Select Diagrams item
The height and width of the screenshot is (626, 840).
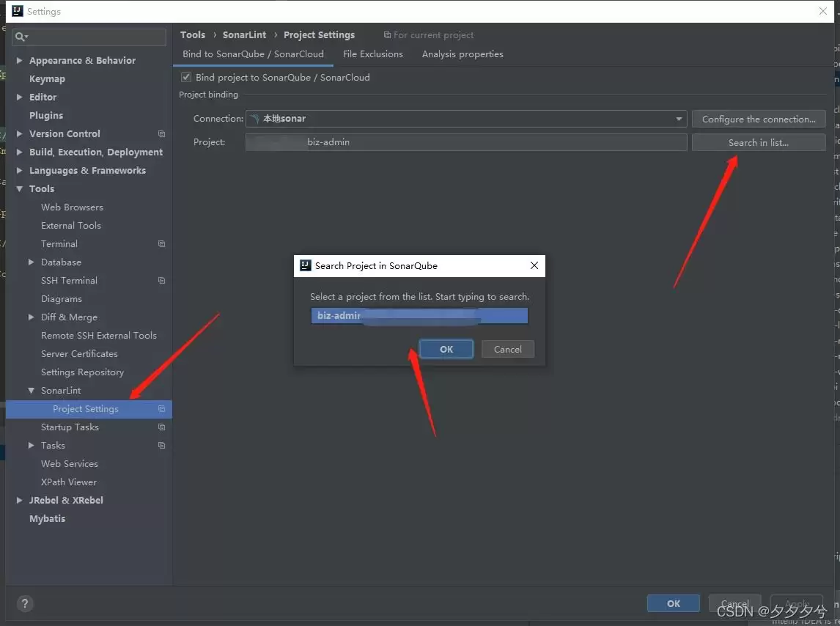tap(61, 298)
